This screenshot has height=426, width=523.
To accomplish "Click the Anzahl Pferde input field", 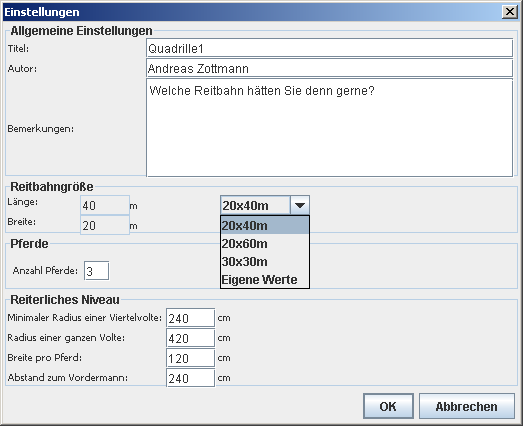I will click(x=96, y=271).
